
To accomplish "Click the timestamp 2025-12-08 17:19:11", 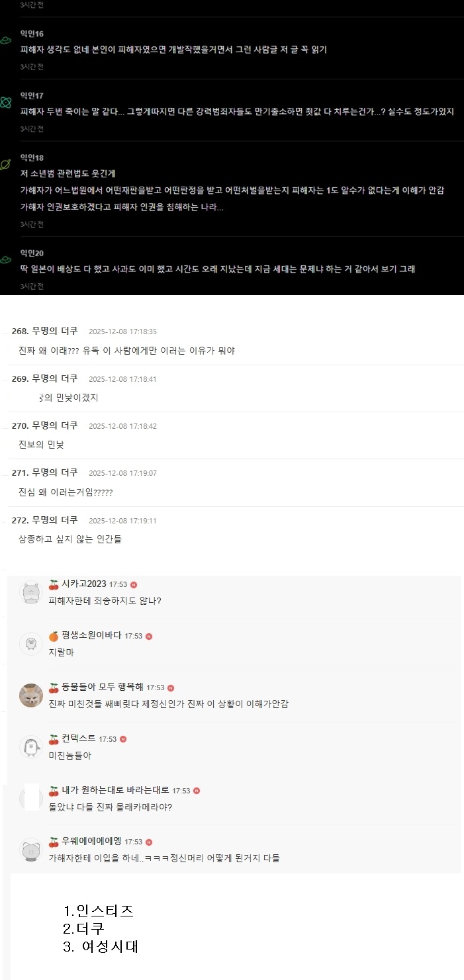I will [x=122, y=521].
